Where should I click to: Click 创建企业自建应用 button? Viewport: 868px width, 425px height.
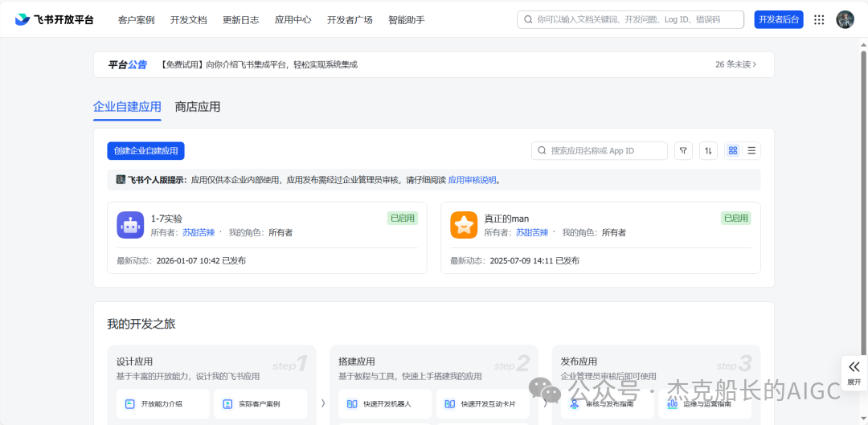(146, 150)
